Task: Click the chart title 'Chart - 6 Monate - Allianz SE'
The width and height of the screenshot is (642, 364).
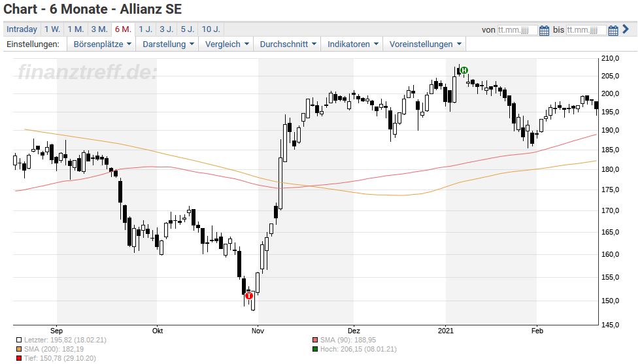Action: point(93,9)
